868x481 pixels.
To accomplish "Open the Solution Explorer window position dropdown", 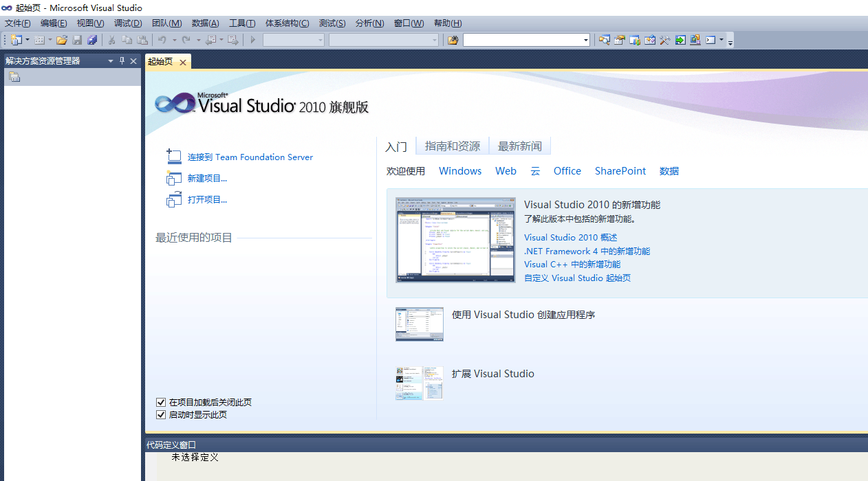I will coord(110,60).
